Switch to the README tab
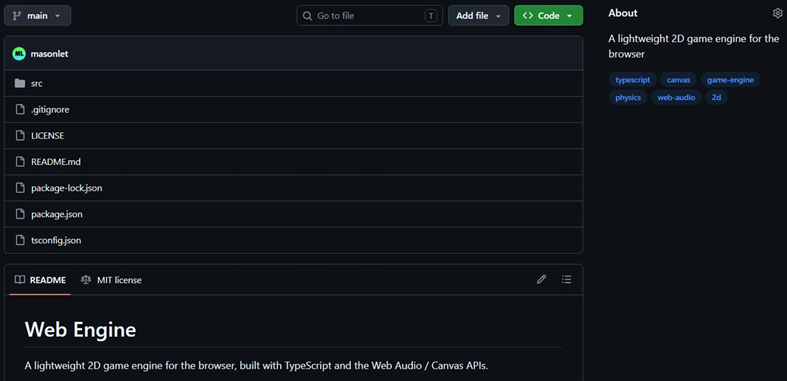Image resolution: width=787 pixels, height=381 pixels. pos(40,280)
